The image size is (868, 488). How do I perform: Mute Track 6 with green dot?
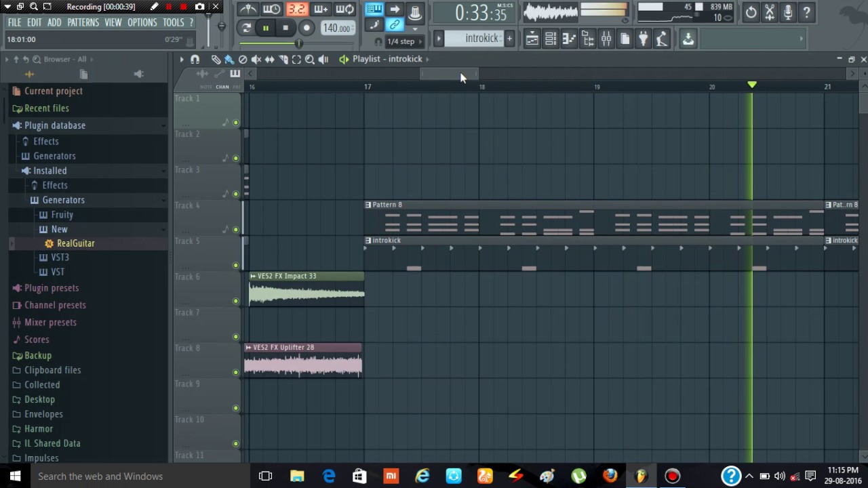236,301
